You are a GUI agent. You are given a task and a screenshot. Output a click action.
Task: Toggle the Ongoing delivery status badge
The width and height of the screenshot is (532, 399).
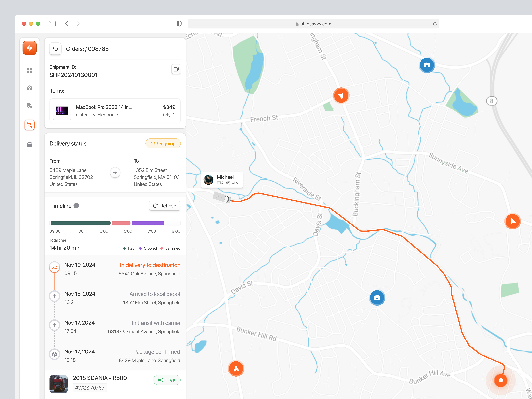point(163,143)
